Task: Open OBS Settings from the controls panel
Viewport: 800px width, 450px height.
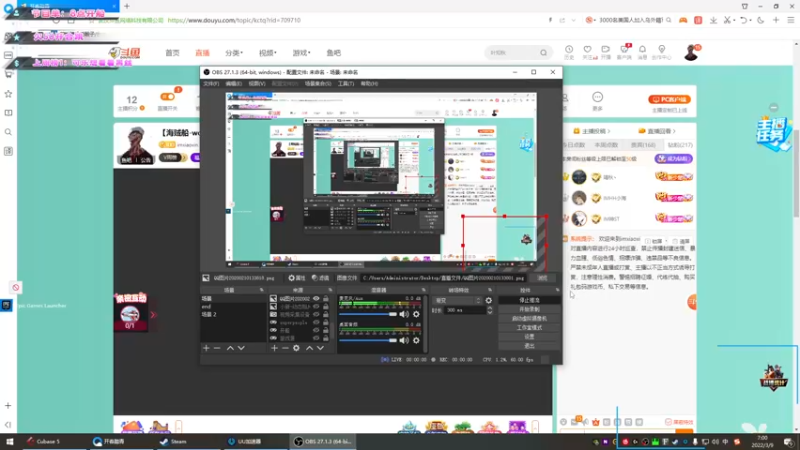Action: [x=529, y=337]
